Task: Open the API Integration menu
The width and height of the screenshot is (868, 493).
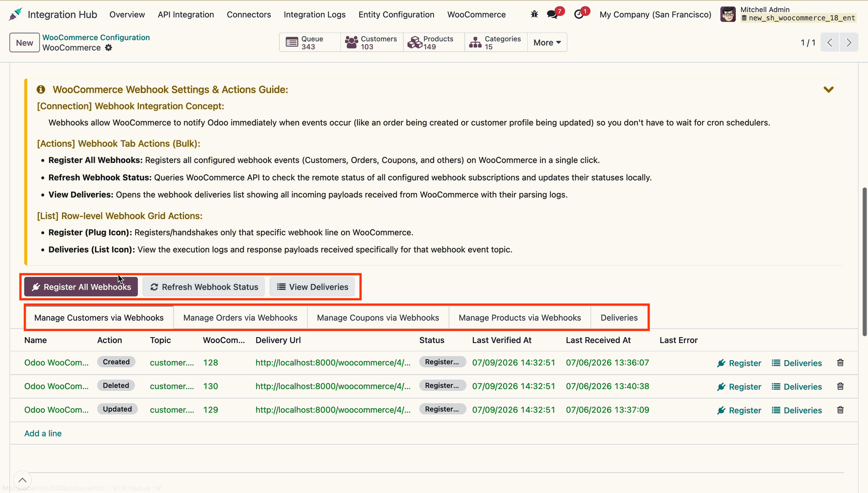Action: pyautogui.click(x=186, y=14)
